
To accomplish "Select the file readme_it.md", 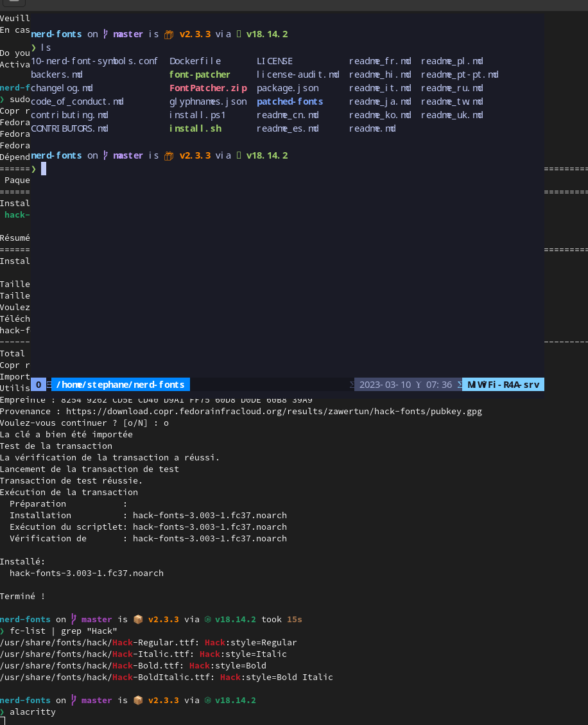I will pyautogui.click(x=380, y=88).
